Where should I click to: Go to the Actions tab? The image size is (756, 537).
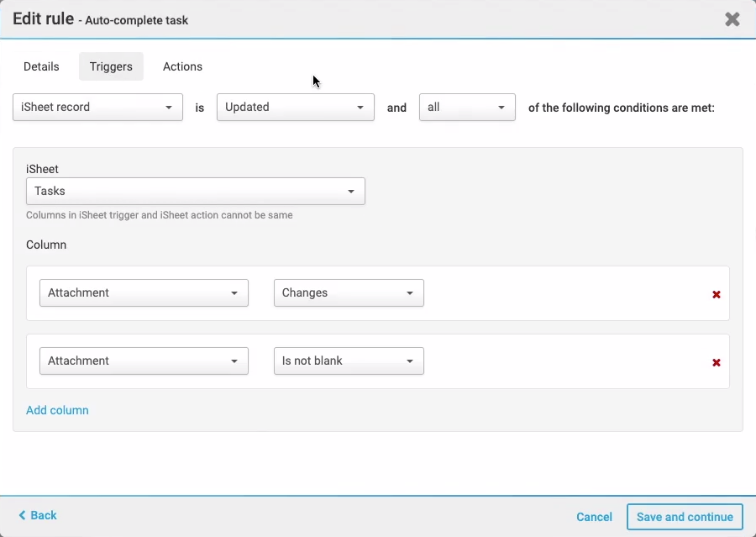[x=182, y=66]
